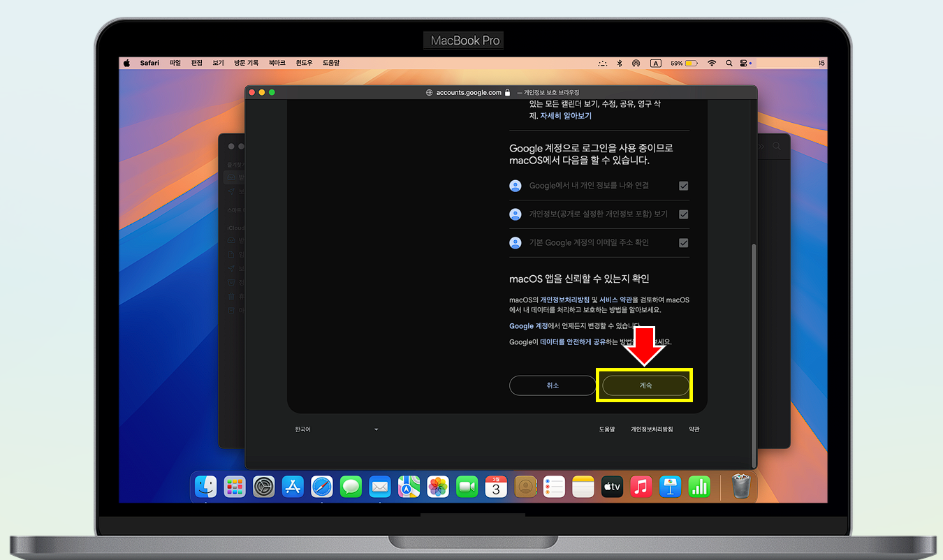
Task: Open the 보기 menu
Action: (218, 63)
